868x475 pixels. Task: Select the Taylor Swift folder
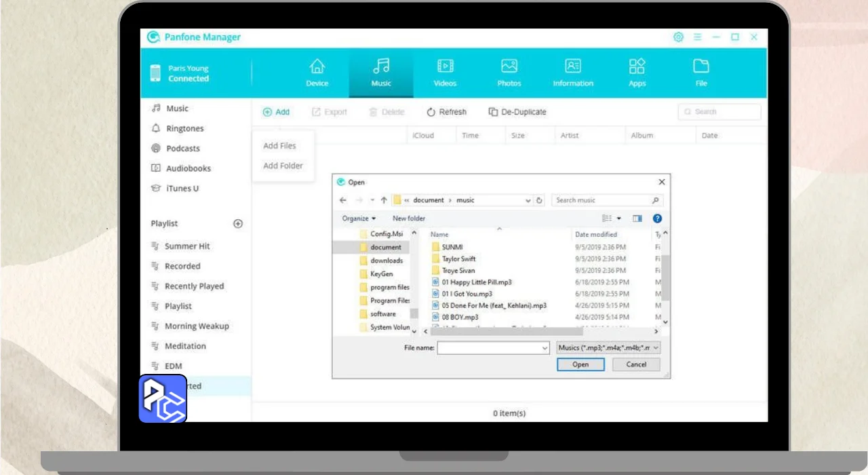[458, 259]
